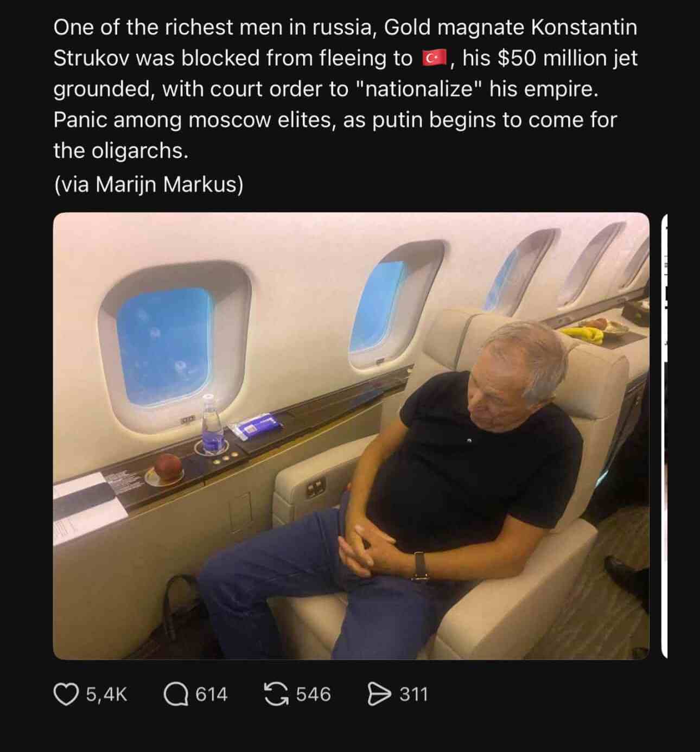
Task: Like the post with the heart icon
Action: pyautogui.click(x=66, y=694)
